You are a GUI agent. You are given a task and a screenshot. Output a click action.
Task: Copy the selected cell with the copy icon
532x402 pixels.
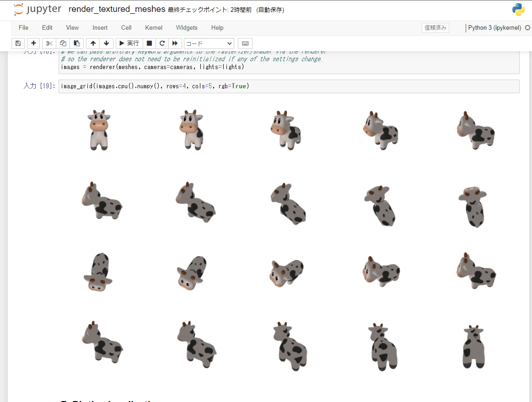63,43
